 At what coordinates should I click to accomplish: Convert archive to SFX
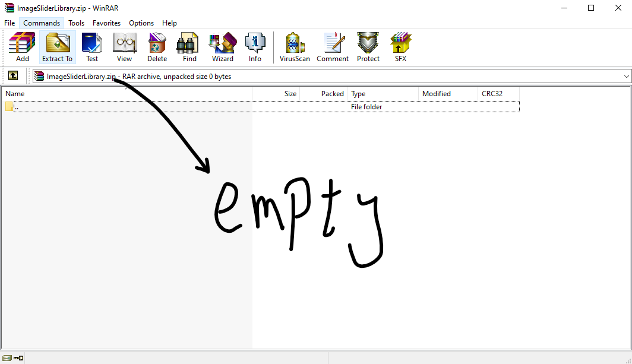click(x=400, y=47)
